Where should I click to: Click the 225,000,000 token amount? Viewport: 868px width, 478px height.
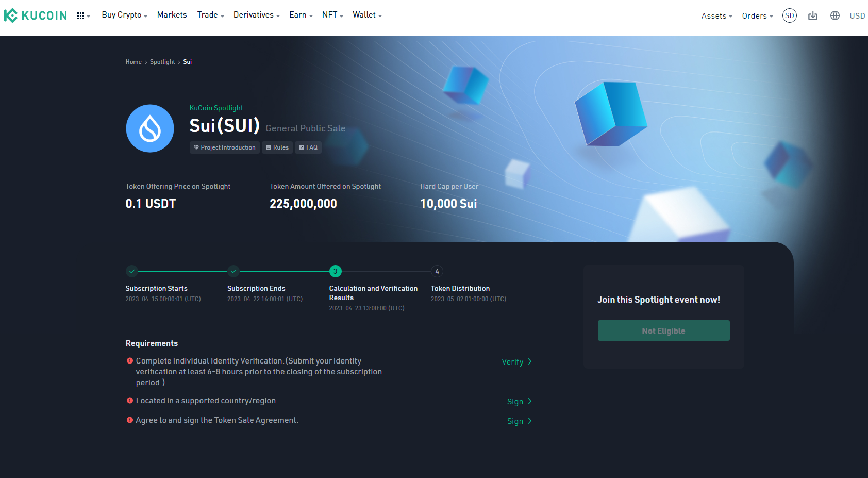pyautogui.click(x=303, y=204)
